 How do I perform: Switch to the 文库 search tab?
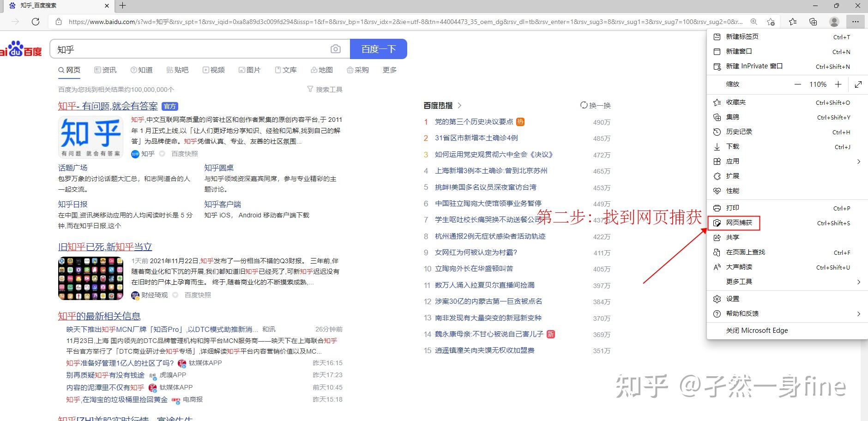[286, 70]
